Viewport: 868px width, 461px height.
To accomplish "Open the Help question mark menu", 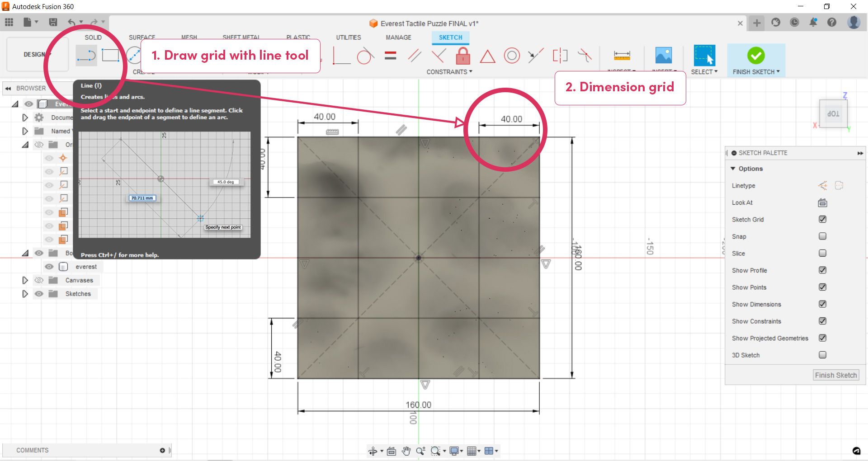I will tap(832, 22).
